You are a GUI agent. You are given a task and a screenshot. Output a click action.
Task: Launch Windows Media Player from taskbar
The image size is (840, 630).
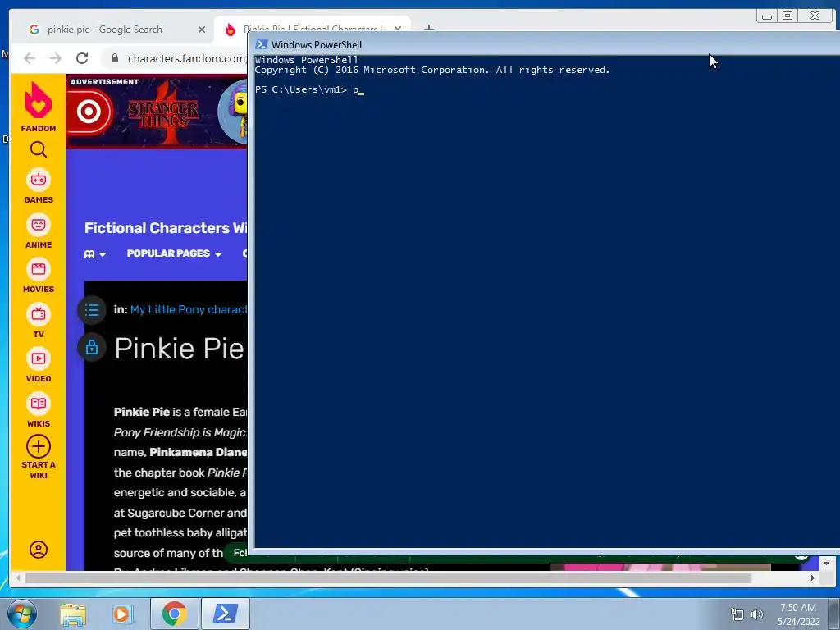[x=121, y=614]
